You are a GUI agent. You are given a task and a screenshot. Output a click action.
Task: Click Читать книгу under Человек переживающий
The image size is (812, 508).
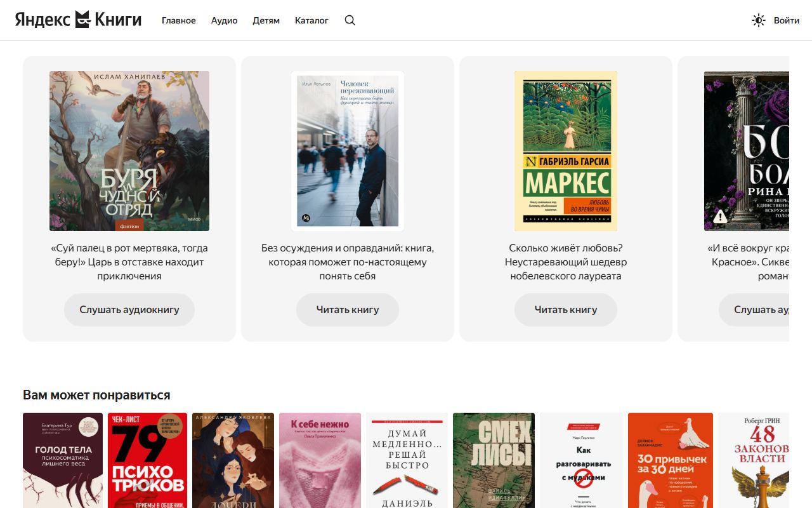pyautogui.click(x=348, y=310)
